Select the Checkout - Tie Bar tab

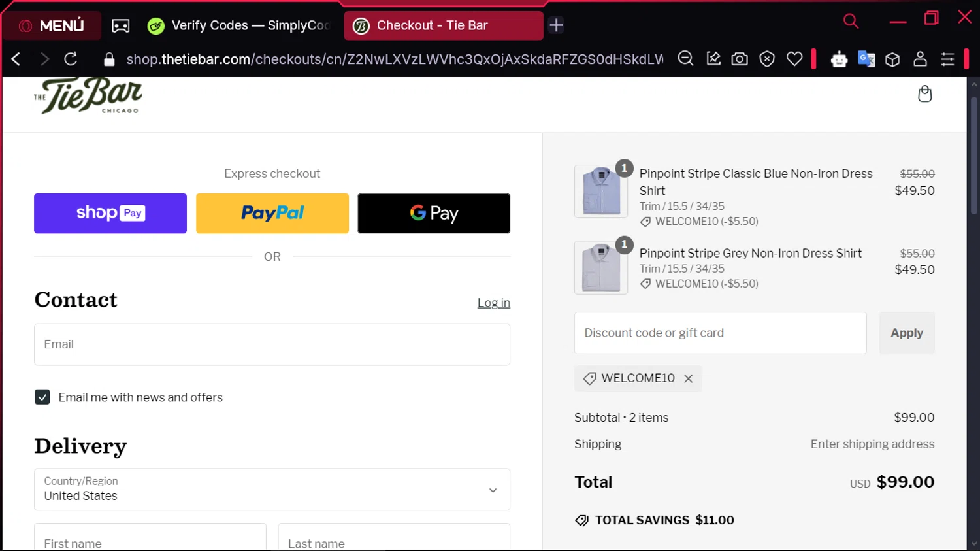coord(444,25)
